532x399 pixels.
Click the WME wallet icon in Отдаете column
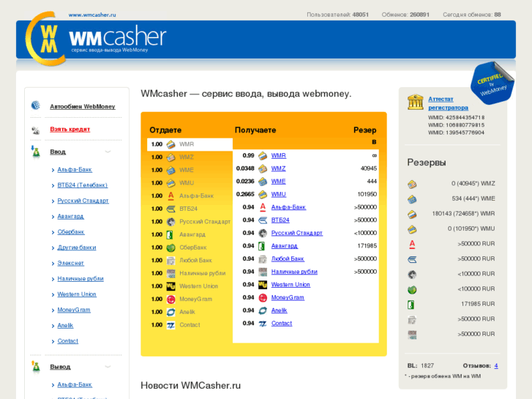pos(171,170)
